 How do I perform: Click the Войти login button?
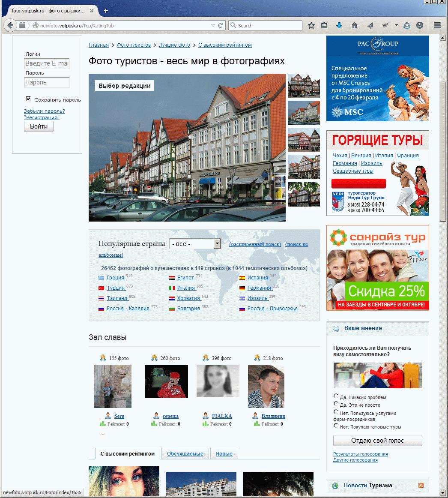click(39, 126)
